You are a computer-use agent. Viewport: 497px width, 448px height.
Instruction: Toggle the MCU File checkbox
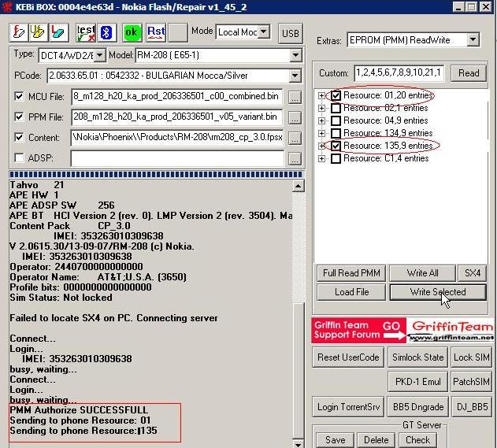[x=19, y=96]
